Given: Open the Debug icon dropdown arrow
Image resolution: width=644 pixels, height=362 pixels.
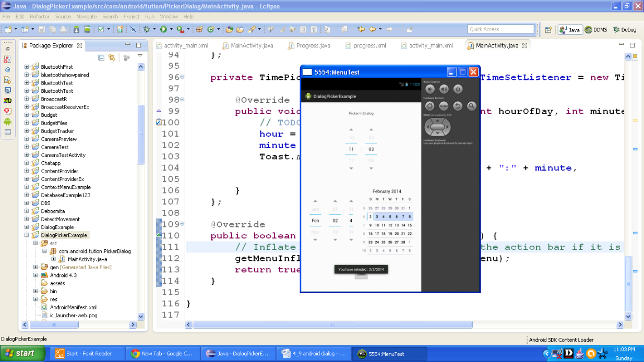Looking at the screenshot, I should point(154,29).
